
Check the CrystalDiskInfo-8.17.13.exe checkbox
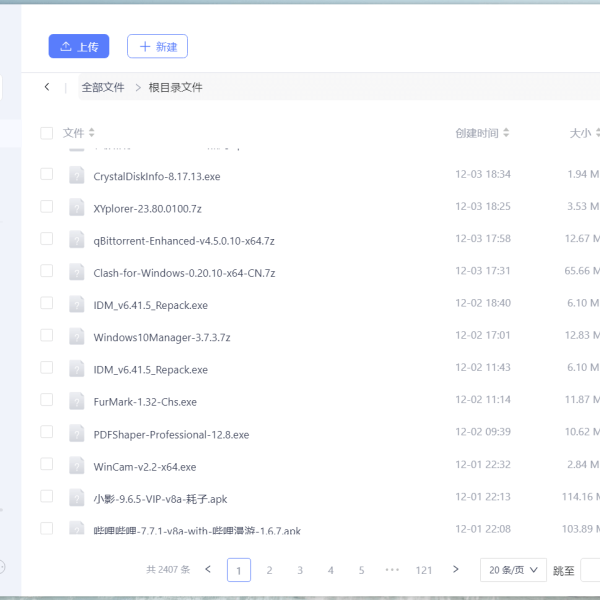pyautogui.click(x=47, y=174)
